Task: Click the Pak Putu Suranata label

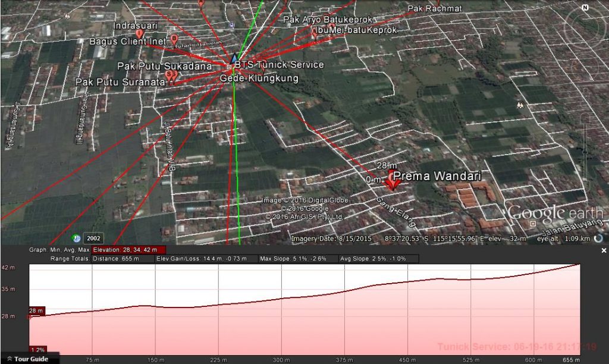Action: click(x=120, y=82)
